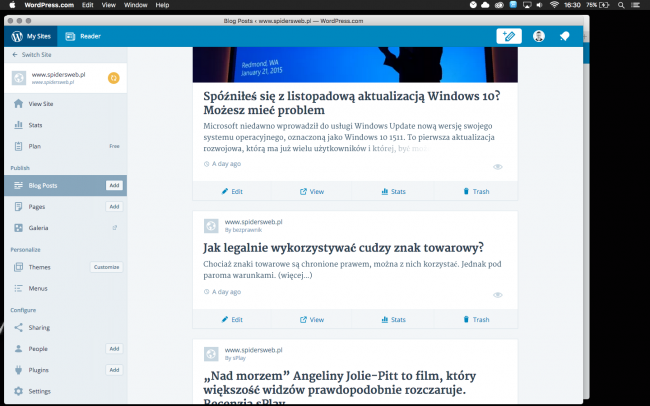Open Notification Center icon in menu bar

tap(635, 5)
